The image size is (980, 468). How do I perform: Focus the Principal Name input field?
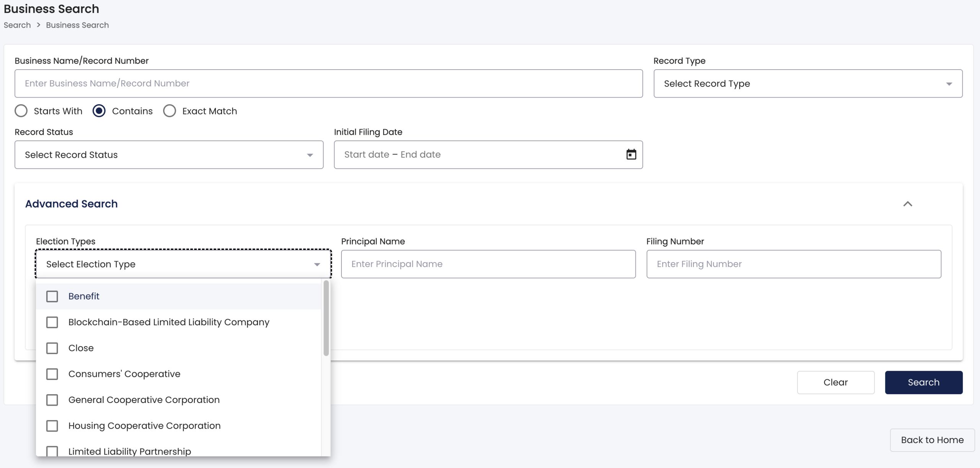point(488,264)
